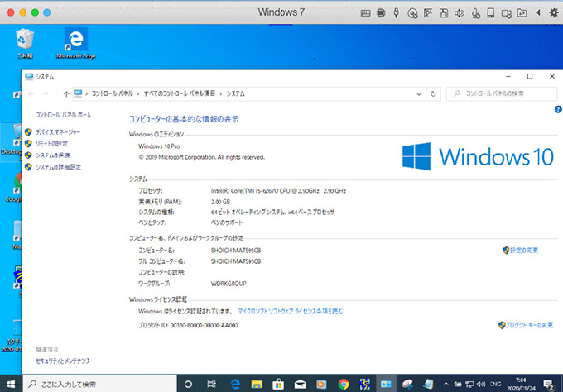Open the Recycle Bin desktop icon
563x392 pixels.
point(25,43)
